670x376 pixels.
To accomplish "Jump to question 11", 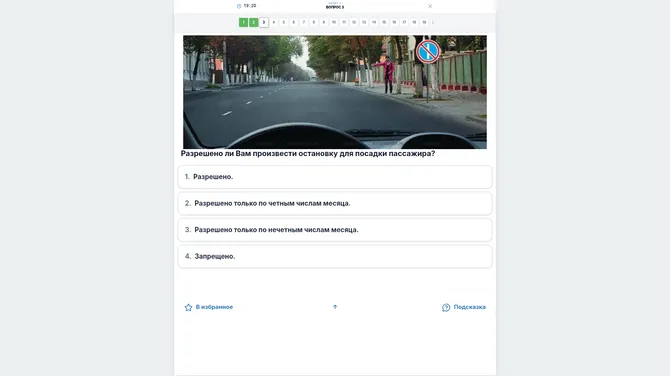I will coord(344,22).
